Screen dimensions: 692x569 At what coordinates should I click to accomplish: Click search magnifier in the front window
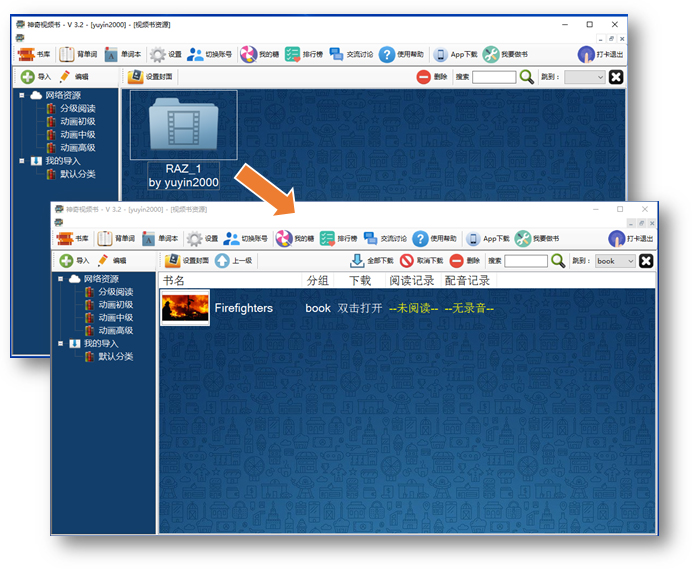[558, 260]
